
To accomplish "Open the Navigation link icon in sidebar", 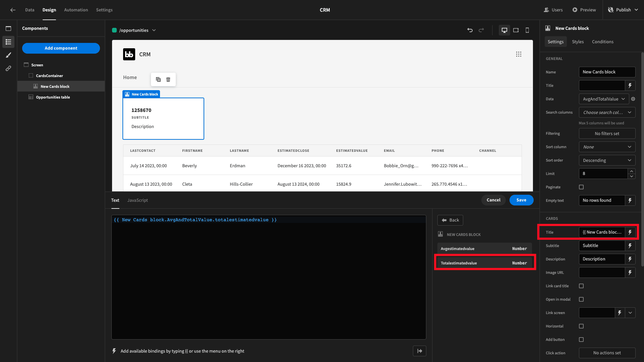I will click(8, 68).
